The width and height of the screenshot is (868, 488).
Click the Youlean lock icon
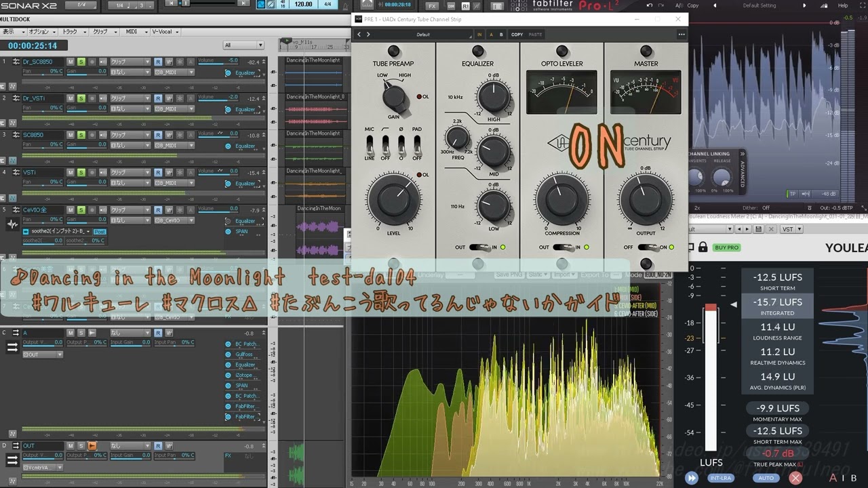703,247
